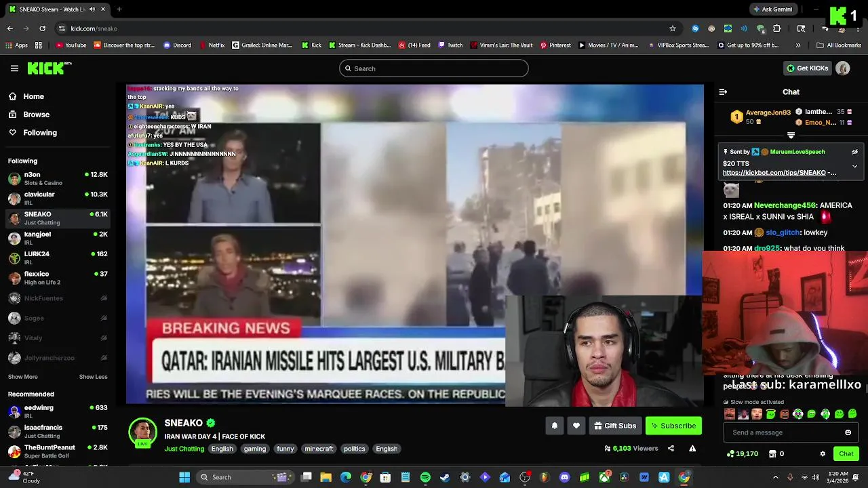Open the user profile avatar menu
This screenshot has height=488, width=868.
pos(843,68)
